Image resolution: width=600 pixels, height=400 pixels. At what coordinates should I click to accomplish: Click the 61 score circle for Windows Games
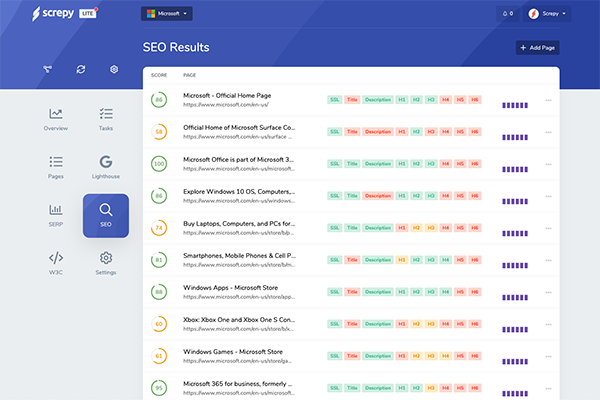click(x=159, y=356)
